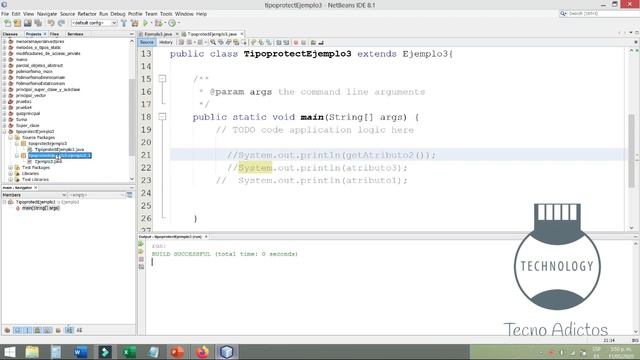Re-run with the green arrow in the Output pane

(x=141, y=244)
